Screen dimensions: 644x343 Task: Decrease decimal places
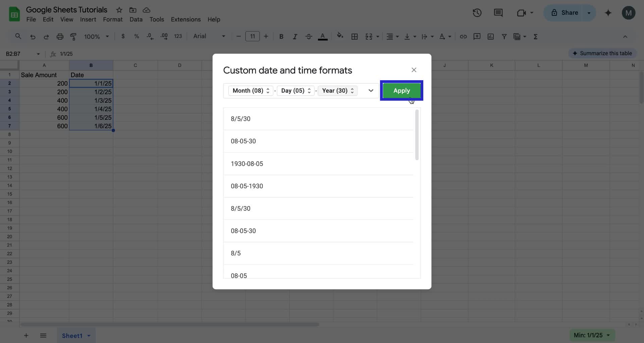pyautogui.click(x=150, y=36)
